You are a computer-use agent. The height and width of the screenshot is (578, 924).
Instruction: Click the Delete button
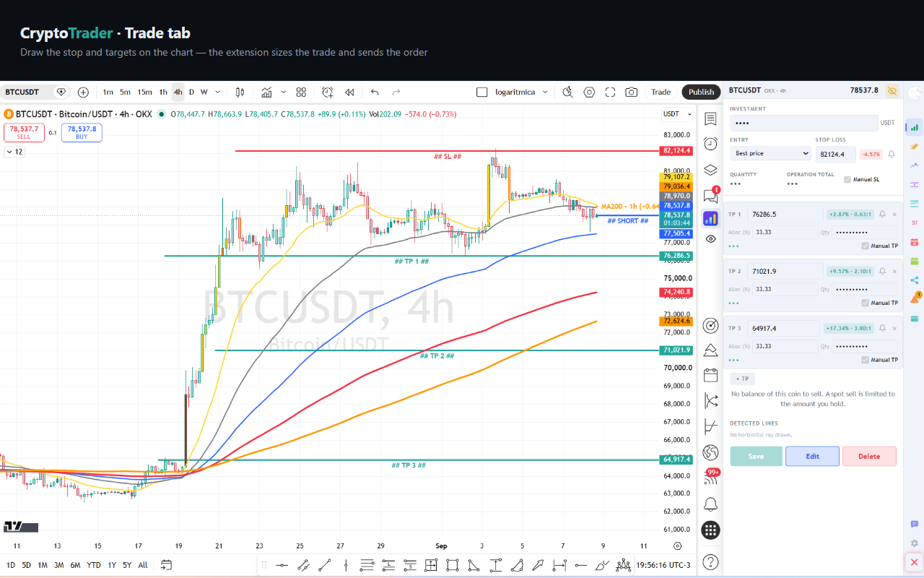[869, 456]
